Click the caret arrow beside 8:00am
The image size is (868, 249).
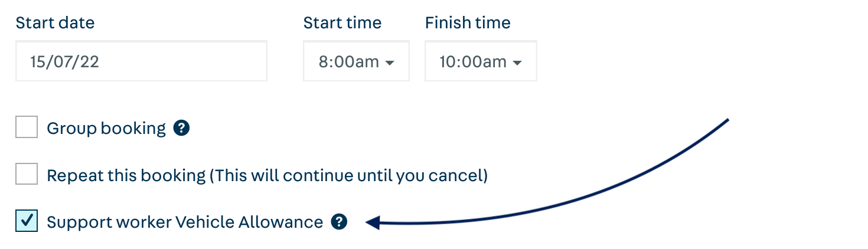click(390, 63)
